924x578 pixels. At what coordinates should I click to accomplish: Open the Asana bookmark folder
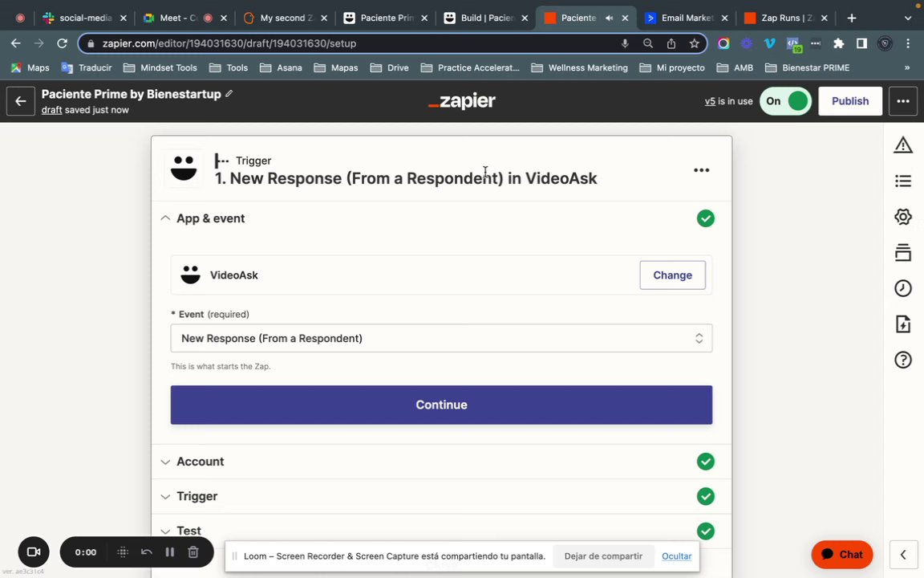click(281, 67)
